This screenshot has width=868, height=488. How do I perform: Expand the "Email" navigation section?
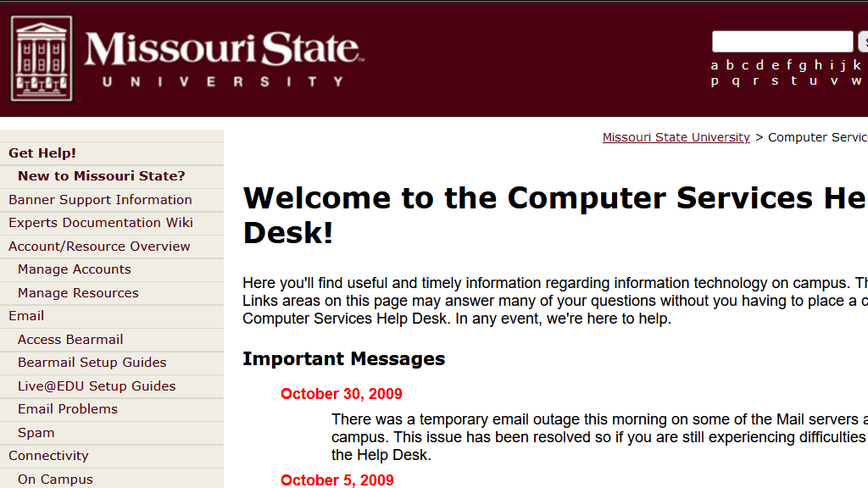click(x=26, y=315)
